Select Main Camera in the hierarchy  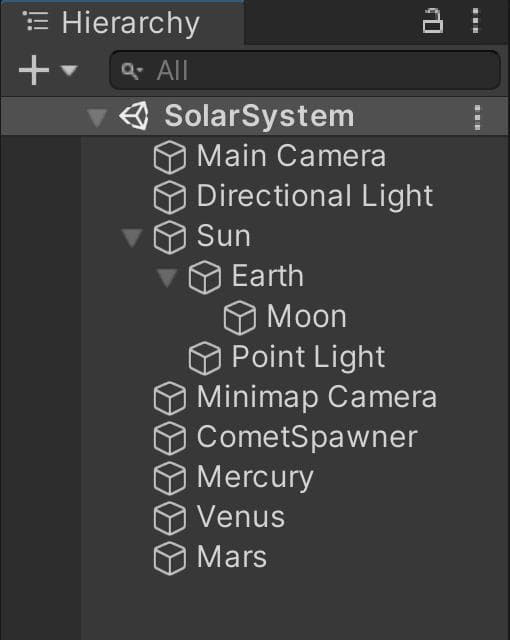tap(291, 156)
